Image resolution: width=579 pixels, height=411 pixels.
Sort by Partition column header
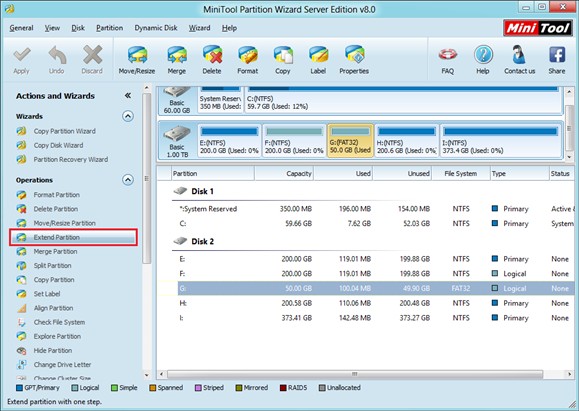(x=213, y=174)
